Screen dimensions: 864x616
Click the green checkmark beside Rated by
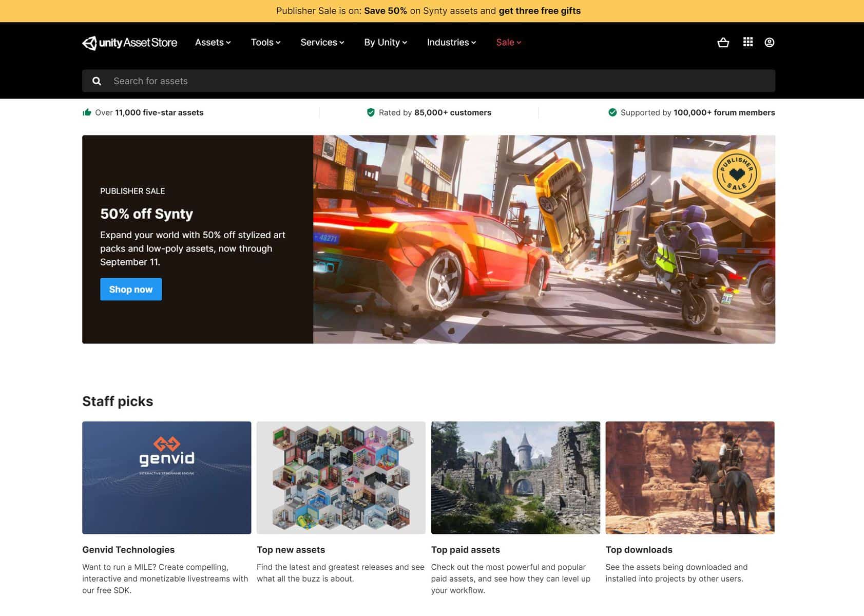point(371,112)
